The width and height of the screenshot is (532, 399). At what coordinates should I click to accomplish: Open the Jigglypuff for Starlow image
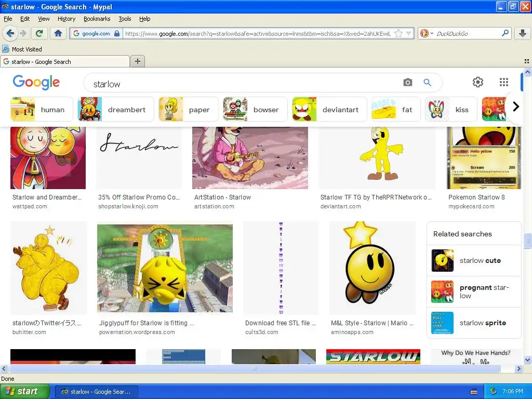pos(165,268)
